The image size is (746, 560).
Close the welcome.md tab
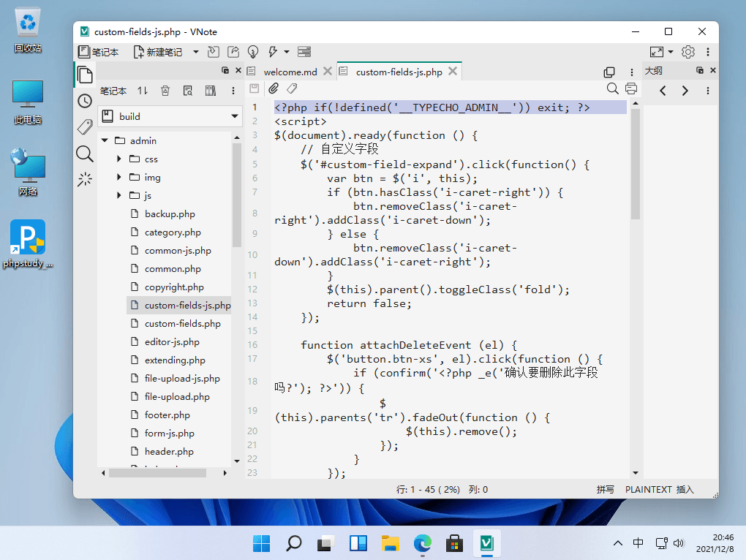point(328,72)
